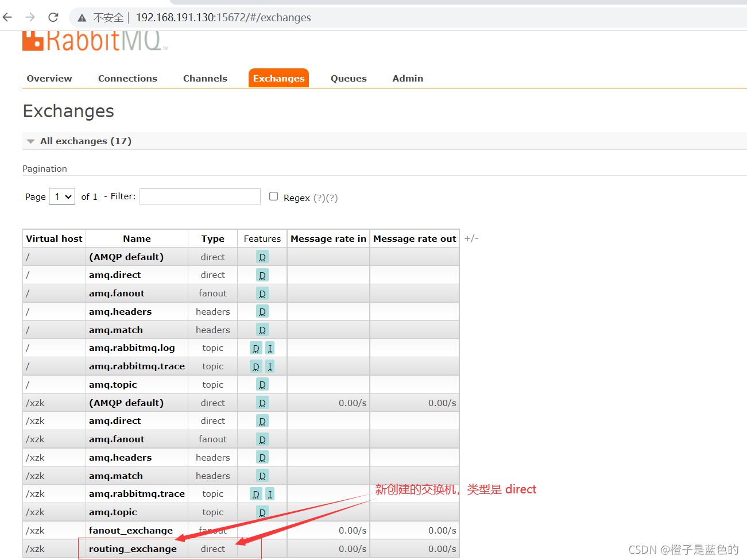
Task: Click the D badge for / amq.match
Action: pyautogui.click(x=262, y=330)
